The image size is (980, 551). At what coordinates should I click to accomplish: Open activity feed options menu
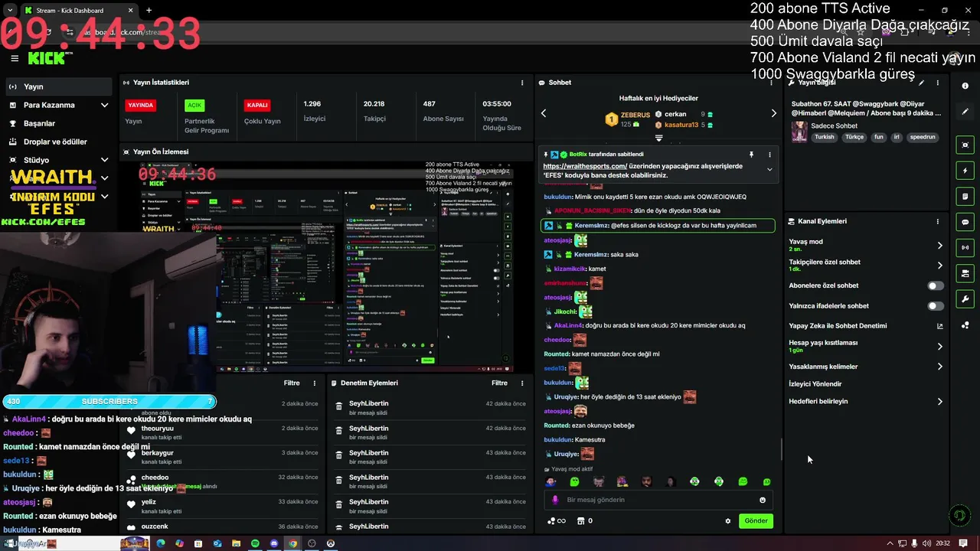coord(314,383)
